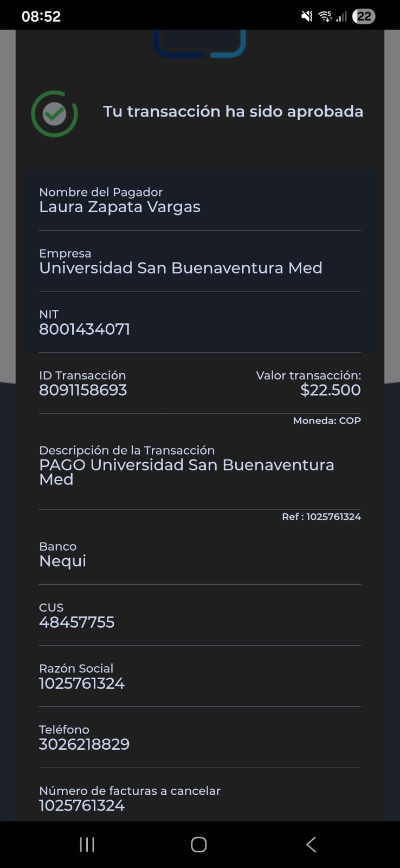Image resolution: width=400 pixels, height=868 pixels.
Task: Select the payer name Laura Zapata Vargas
Action: 120,207
